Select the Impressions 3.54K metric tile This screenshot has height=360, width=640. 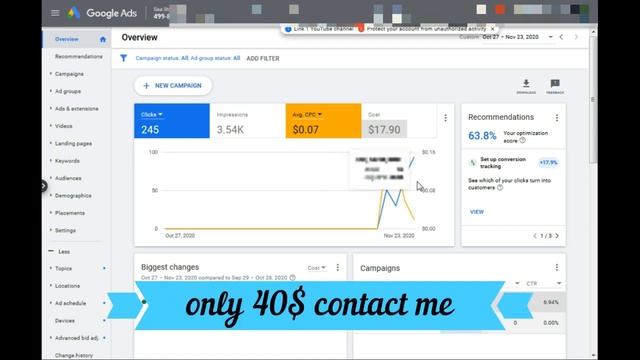(247, 121)
